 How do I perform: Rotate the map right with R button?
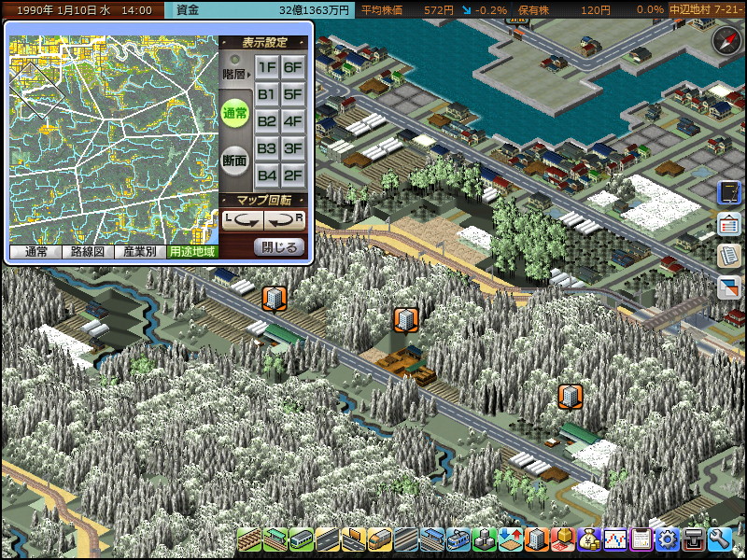click(285, 220)
